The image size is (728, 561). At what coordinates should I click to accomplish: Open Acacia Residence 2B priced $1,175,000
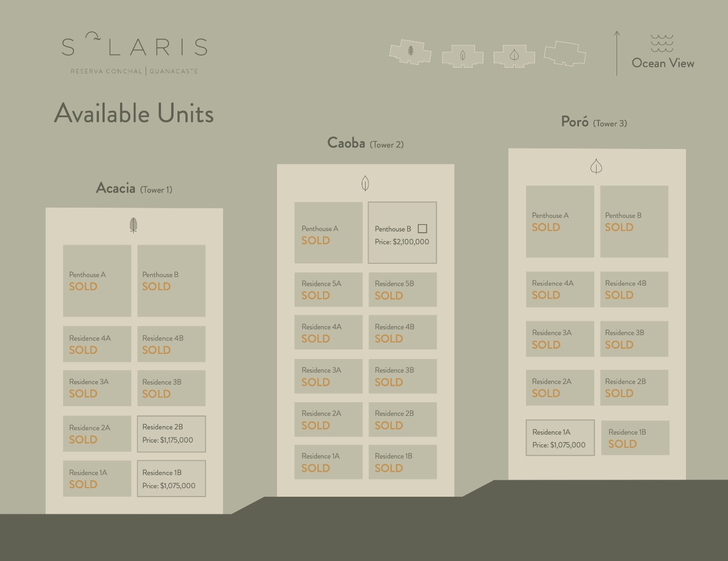coord(171,434)
